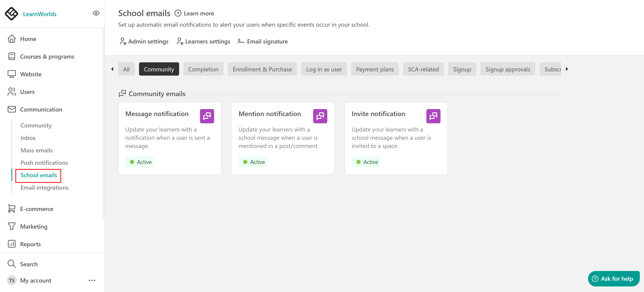Viewport: 644px width, 292px height.
Task: Click the LearnWorlds logo icon
Action: pos(12,13)
